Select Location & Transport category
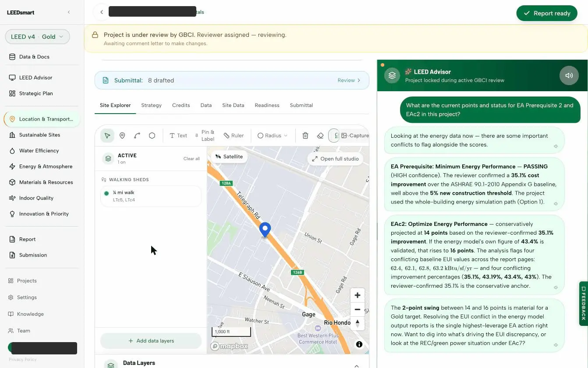This screenshot has height=368, width=588. 42,119
